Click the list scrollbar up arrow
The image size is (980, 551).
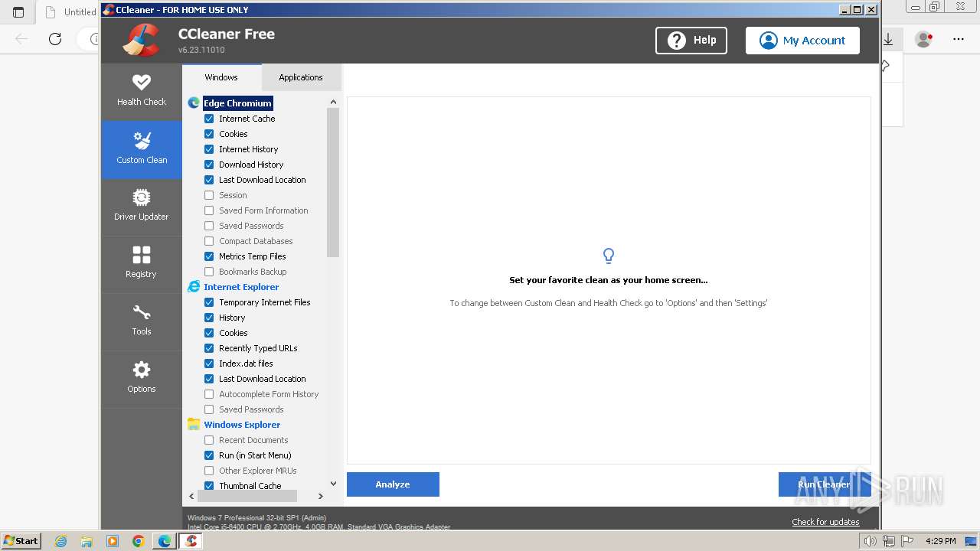[x=333, y=102]
